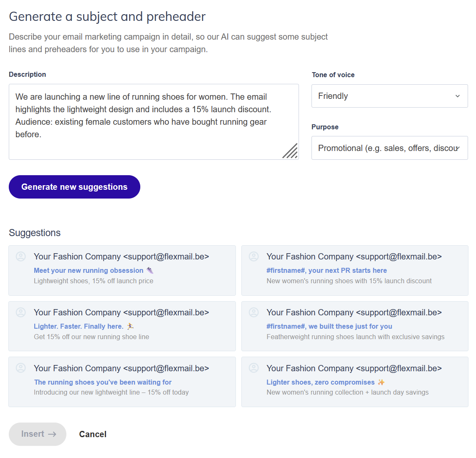This screenshot has height=458, width=476.
Task: Click avatar icon of "we built these just for you" card
Action: [254, 312]
